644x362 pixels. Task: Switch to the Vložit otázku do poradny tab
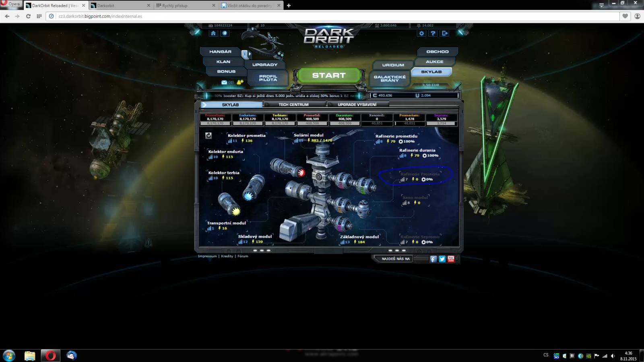tap(250, 6)
